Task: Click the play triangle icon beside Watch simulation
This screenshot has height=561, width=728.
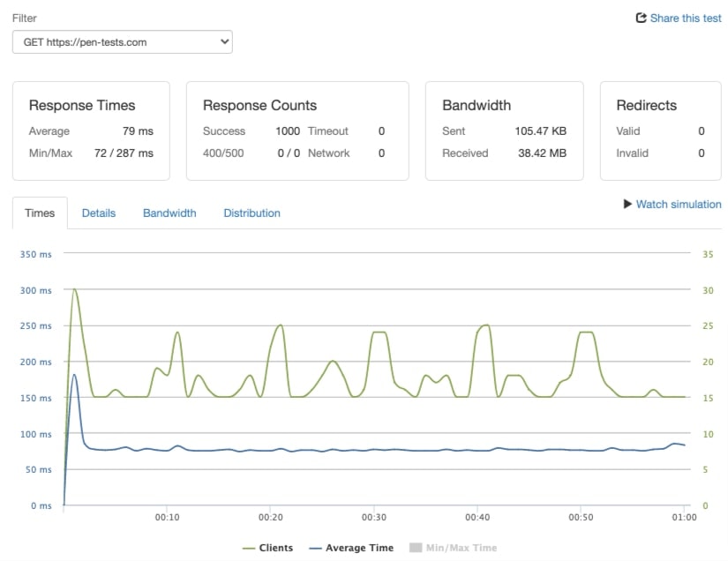Action: (x=627, y=204)
